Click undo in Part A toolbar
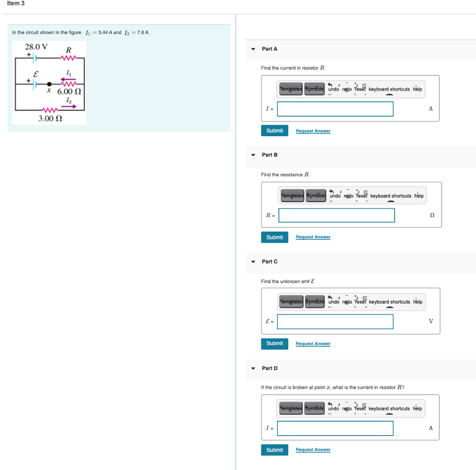This screenshot has height=470, width=476. (333, 89)
